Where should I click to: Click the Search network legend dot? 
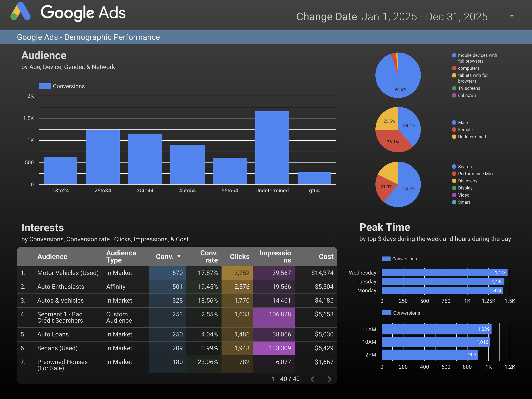click(454, 167)
